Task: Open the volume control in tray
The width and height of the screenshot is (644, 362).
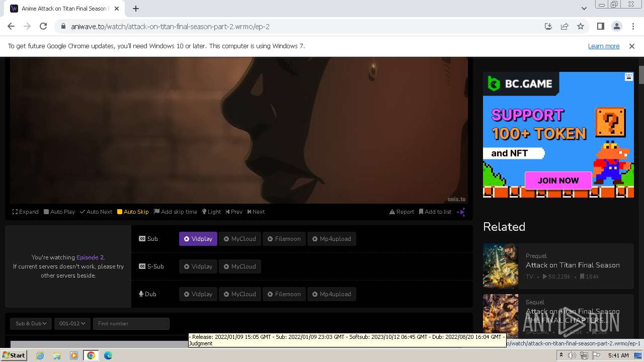Action: pos(572,355)
